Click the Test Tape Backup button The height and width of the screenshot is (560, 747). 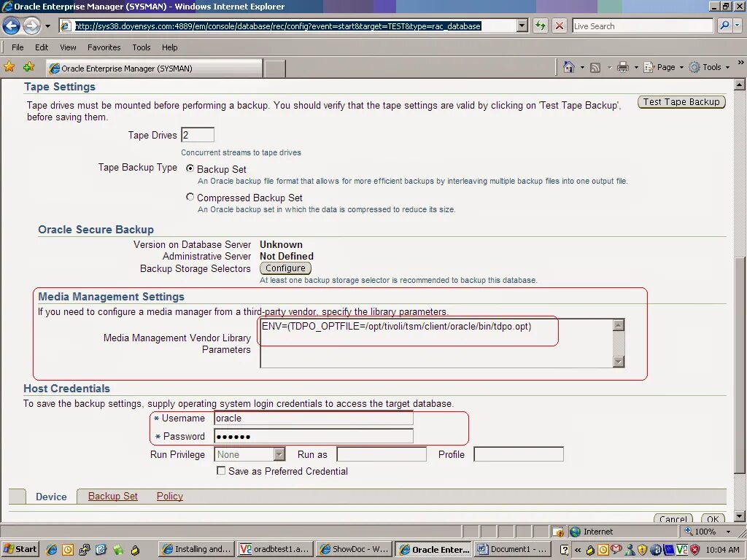681,102
